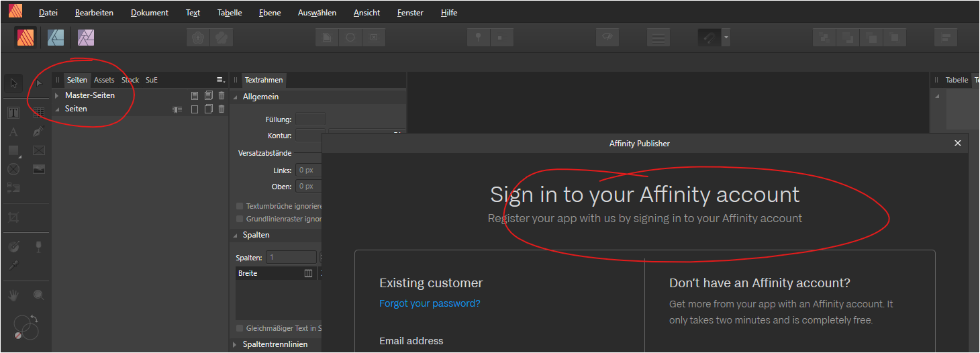
Task: Click the columns icon beside Breite
Action: (308, 273)
